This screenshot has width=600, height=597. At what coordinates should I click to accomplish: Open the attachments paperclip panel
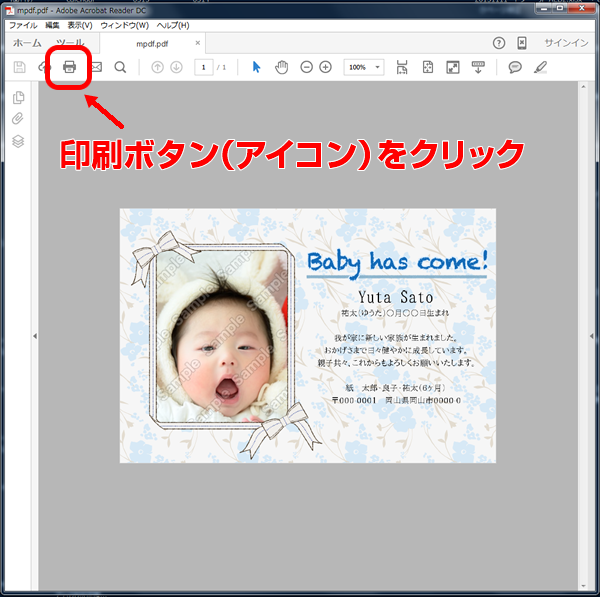pyautogui.click(x=18, y=119)
